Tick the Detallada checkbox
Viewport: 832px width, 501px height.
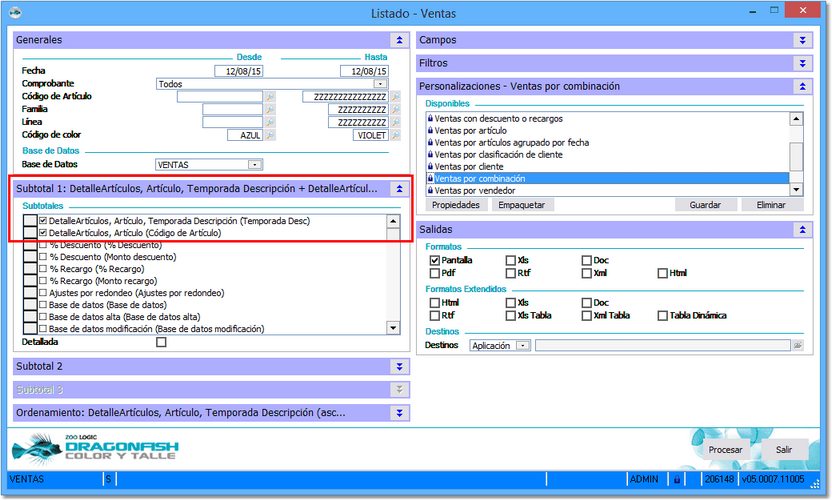coord(161,342)
